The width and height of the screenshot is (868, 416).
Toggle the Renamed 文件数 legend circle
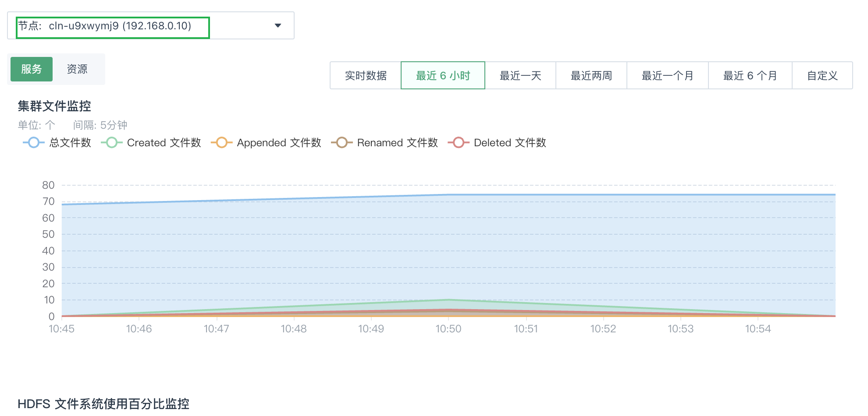[x=342, y=143]
